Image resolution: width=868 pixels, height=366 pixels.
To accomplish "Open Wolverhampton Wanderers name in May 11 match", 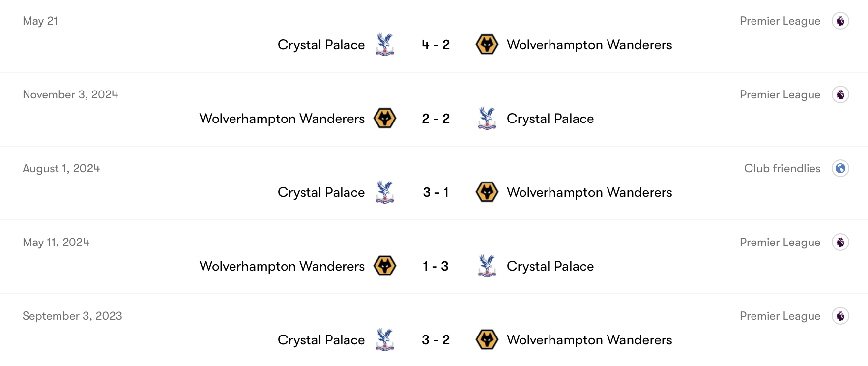I will [282, 266].
